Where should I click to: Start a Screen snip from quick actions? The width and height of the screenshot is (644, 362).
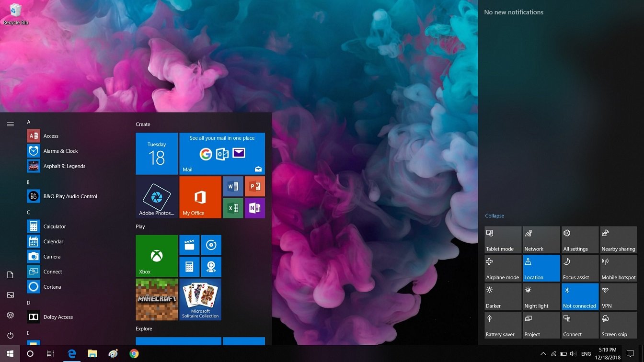point(618,325)
